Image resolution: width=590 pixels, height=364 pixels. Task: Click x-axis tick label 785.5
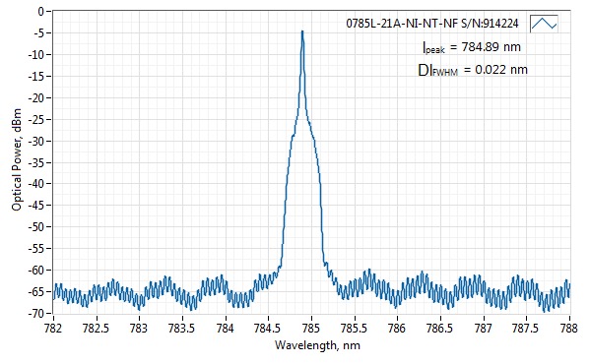[354, 329]
